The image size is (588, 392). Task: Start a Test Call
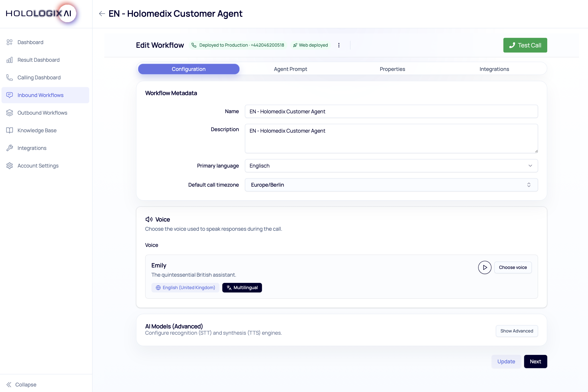525,45
